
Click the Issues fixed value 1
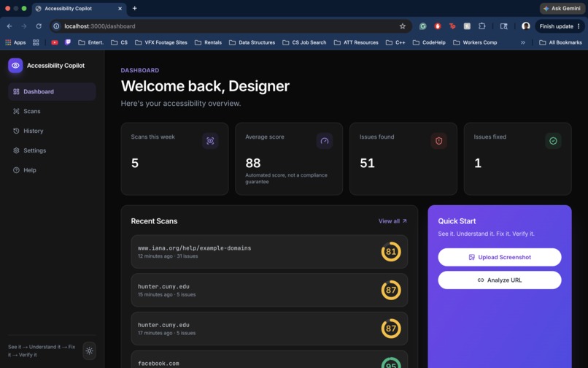click(x=478, y=163)
